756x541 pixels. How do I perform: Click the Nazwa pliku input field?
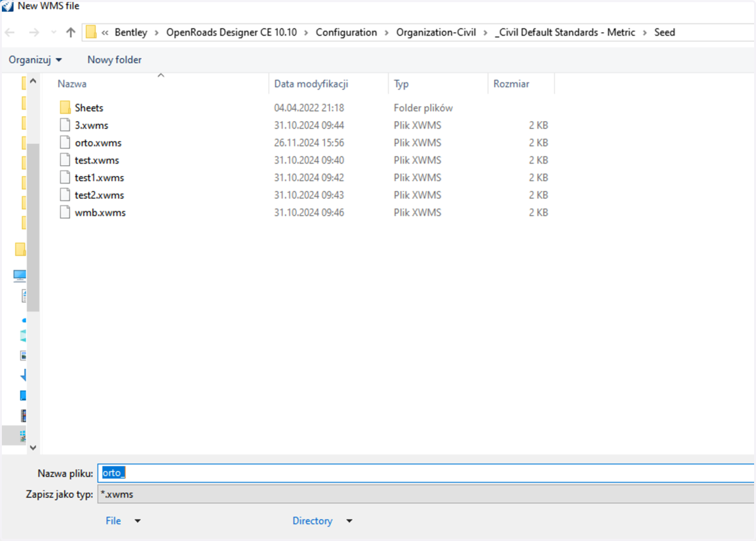click(426, 473)
